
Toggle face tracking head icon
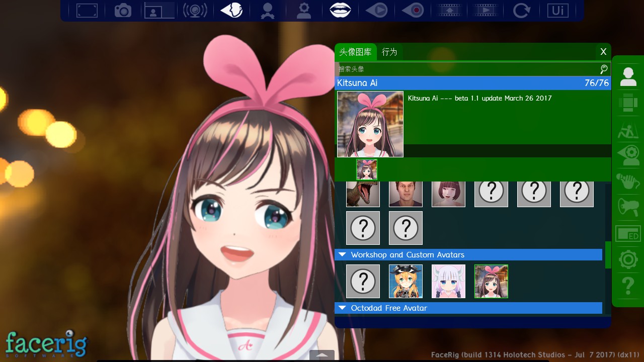pos(231,10)
